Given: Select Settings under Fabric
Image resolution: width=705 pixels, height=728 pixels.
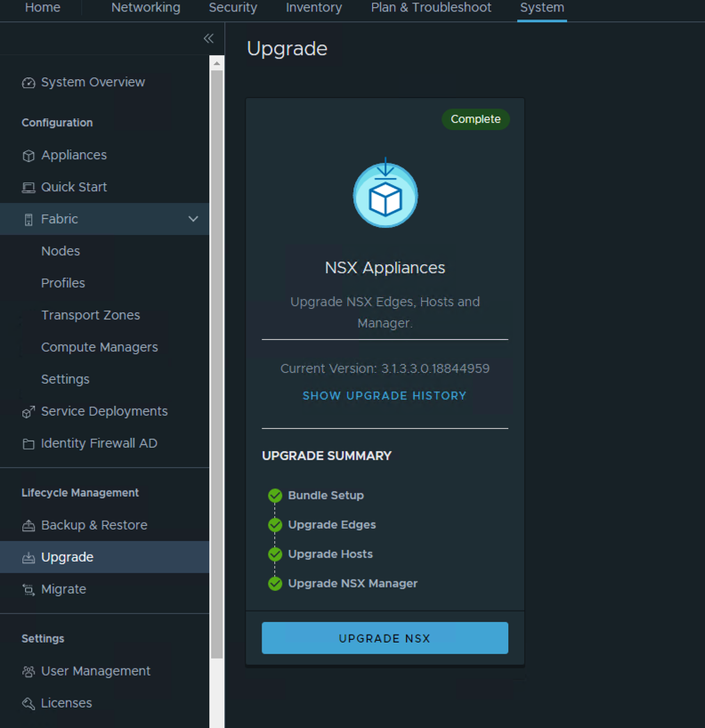Looking at the screenshot, I should (x=65, y=379).
